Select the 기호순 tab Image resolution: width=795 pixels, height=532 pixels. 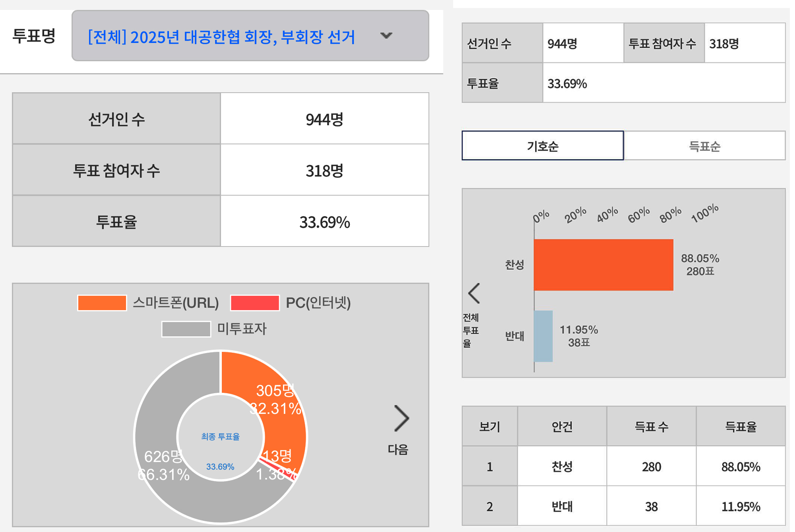pos(543,146)
